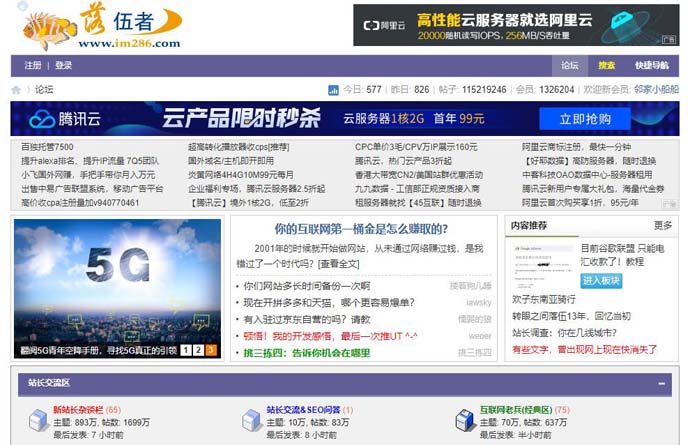Screen dimensions: 690x445
Task: Click 更多 in 内容推荐 panel
Action: (663, 226)
